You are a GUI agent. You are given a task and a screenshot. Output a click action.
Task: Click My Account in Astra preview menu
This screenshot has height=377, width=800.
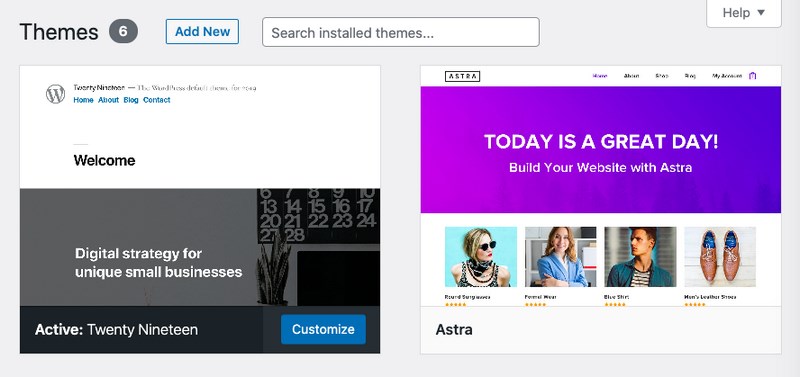tap(727, 76)
